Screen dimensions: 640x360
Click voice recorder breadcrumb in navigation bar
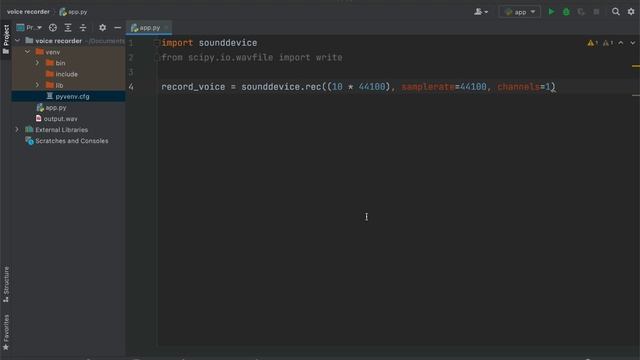[x=28, y=12]
